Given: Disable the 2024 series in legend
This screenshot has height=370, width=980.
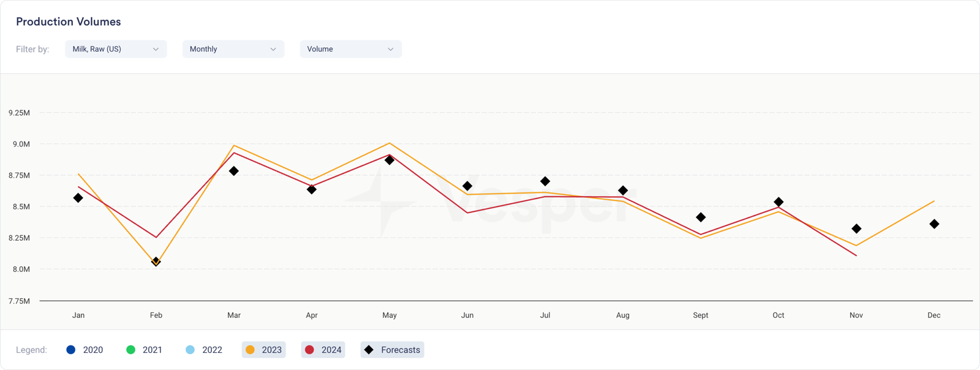Looking at the screenshot, I should click(x=323, y=350).
